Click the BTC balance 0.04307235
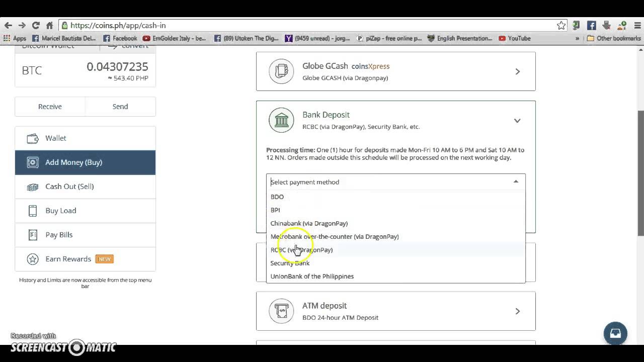Viewport: 644px width, 362px height. (x=117, y=66)
